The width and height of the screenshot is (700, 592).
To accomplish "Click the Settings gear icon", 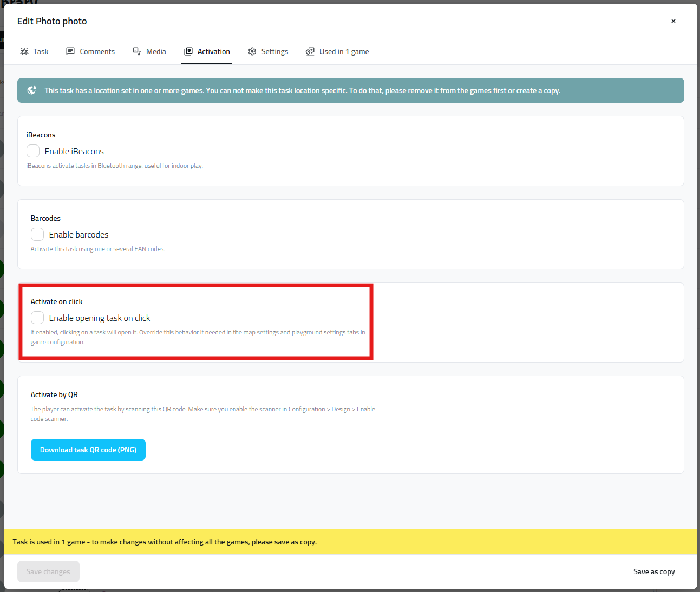I will click(252, 51).
